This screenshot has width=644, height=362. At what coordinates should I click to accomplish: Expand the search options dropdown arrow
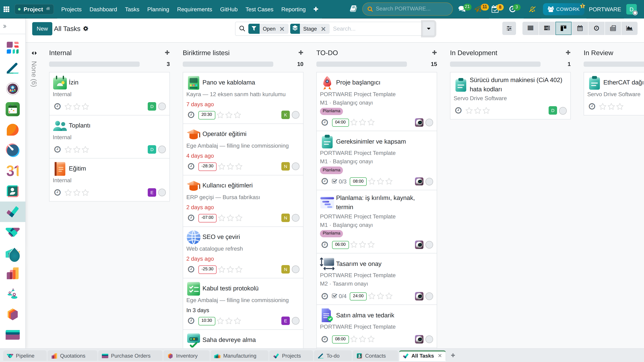(x=428, y=29)
